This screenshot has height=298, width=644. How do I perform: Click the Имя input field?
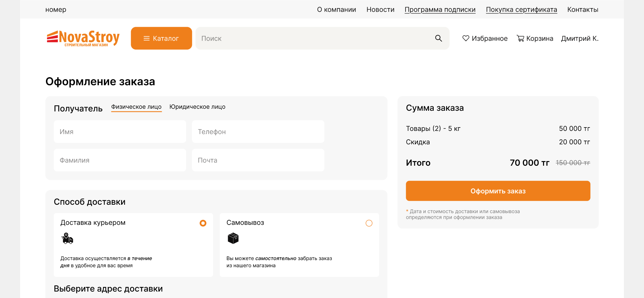(x=120, y=132)
